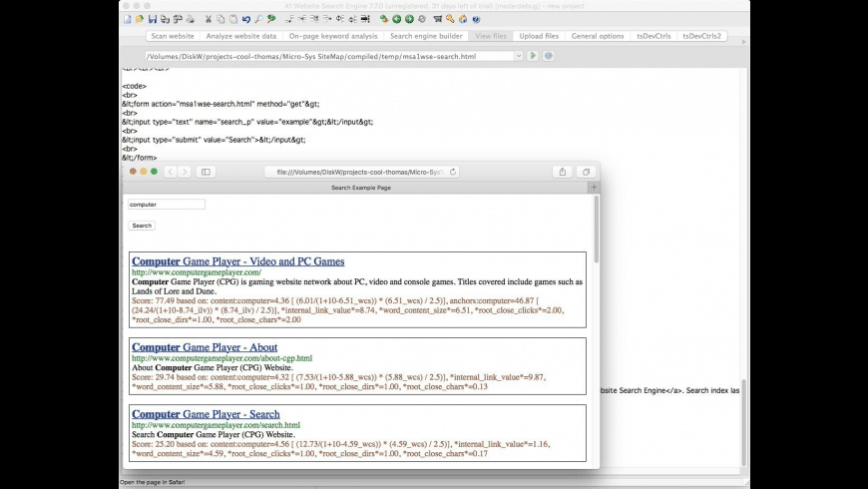Click the Safari page vertical scrollbar
This screenshot has width=868, height=489.
[x=597, y=230]
